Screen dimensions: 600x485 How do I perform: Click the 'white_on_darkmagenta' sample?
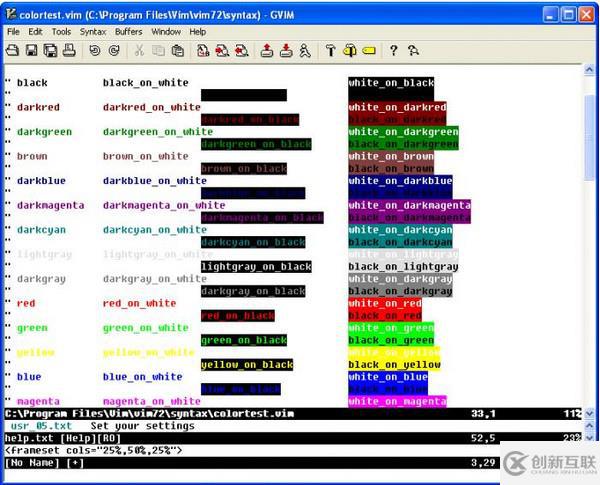409,205
